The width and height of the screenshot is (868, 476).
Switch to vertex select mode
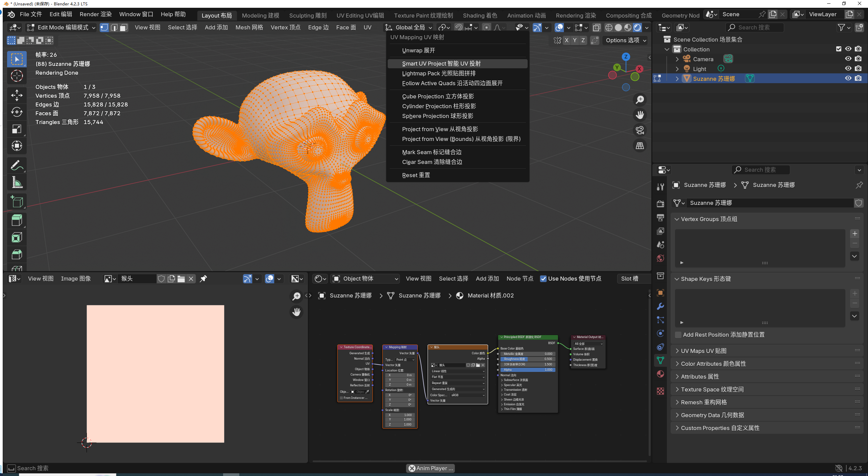coord(104,27)
